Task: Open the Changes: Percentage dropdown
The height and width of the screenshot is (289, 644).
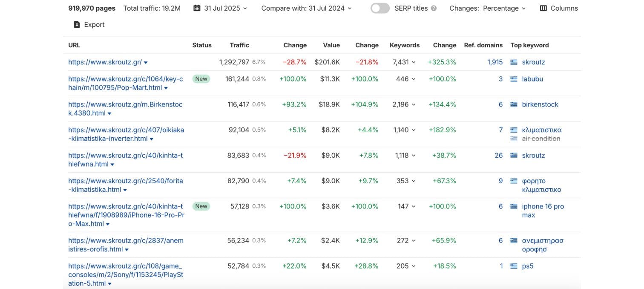Action: pyautogui.click(x=487, y=8)
